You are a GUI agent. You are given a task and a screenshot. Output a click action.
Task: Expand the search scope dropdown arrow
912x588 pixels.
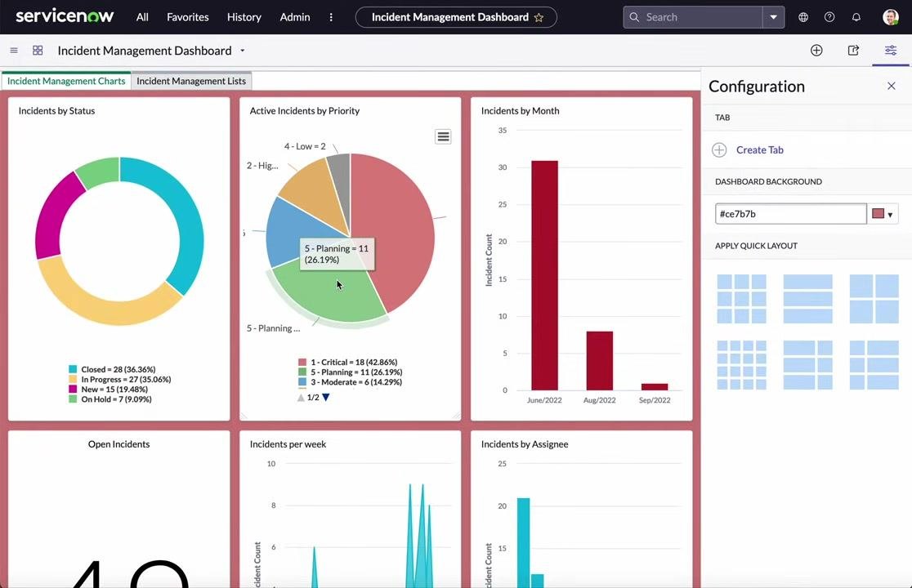click(x=774, y=17)
